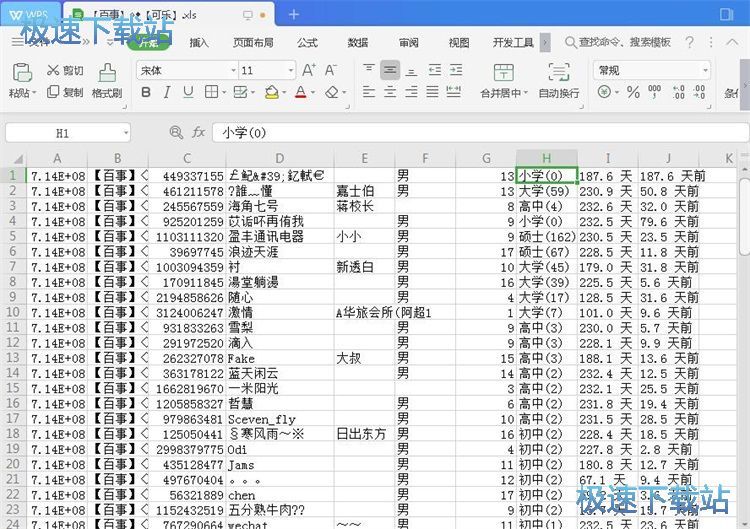Select row 10 header
Image resolution: width=750 pixels, height=529 pixels.
tap(13, 312)
